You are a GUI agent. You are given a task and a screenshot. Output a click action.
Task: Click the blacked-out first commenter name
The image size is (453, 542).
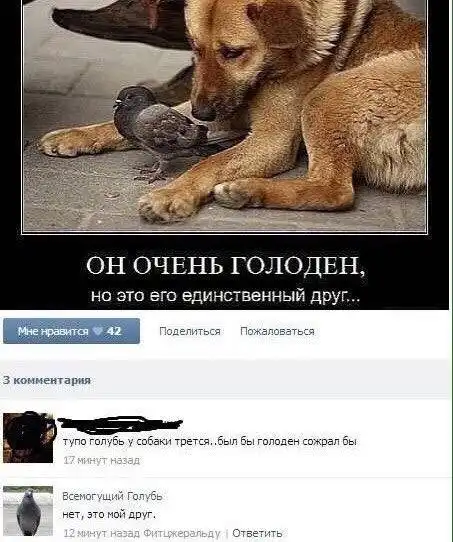point(120,424)
